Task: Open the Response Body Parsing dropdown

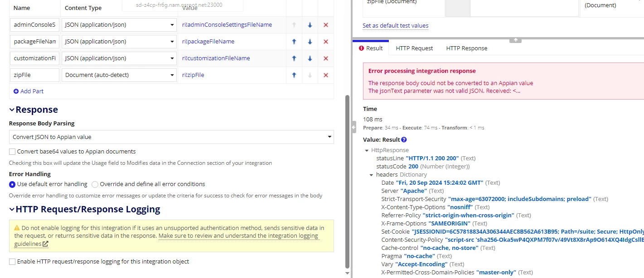Action: (171, 137)
